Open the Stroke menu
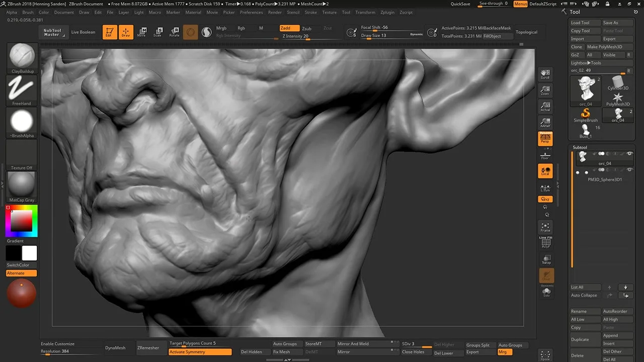 [x=311, y=12]
